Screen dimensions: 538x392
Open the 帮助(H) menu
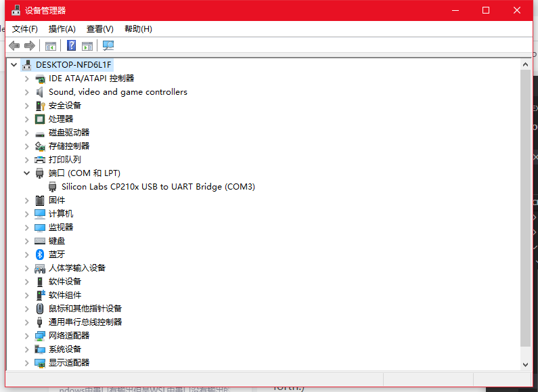click(138, 29)
